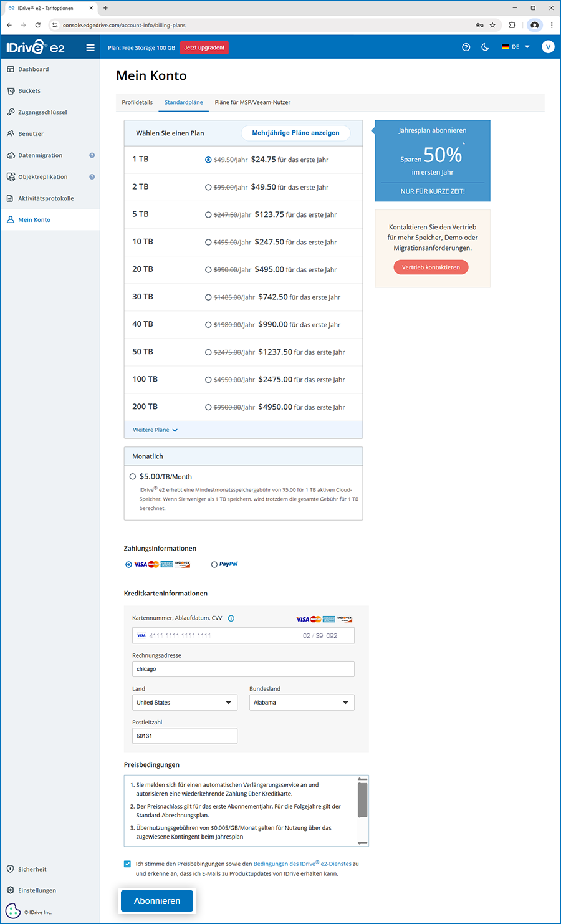Open Aktivitätsprotokolle in the sidebar
Screen dimensions: 561x924
click(46, 198)
